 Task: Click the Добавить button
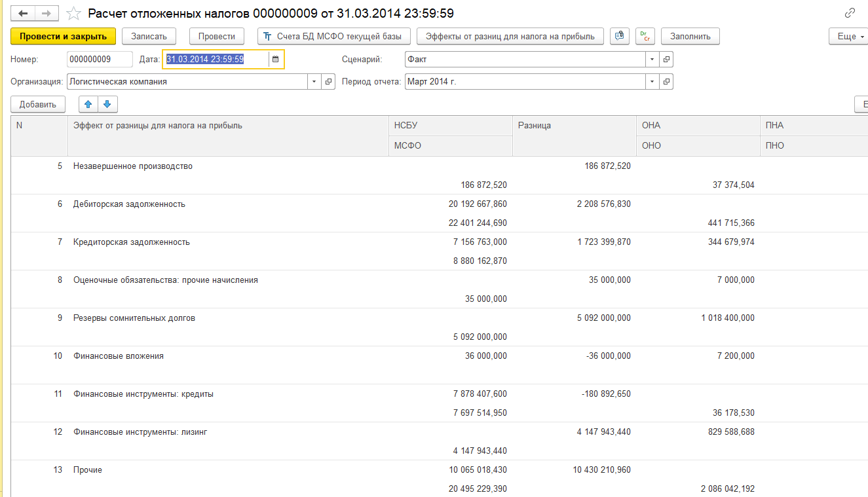pos(38,104)
